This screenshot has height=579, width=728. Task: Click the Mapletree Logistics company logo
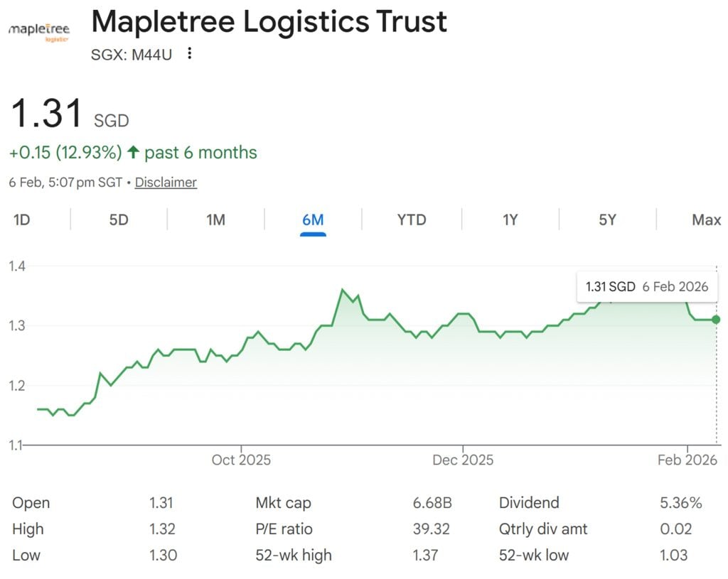tap(38, 30)
